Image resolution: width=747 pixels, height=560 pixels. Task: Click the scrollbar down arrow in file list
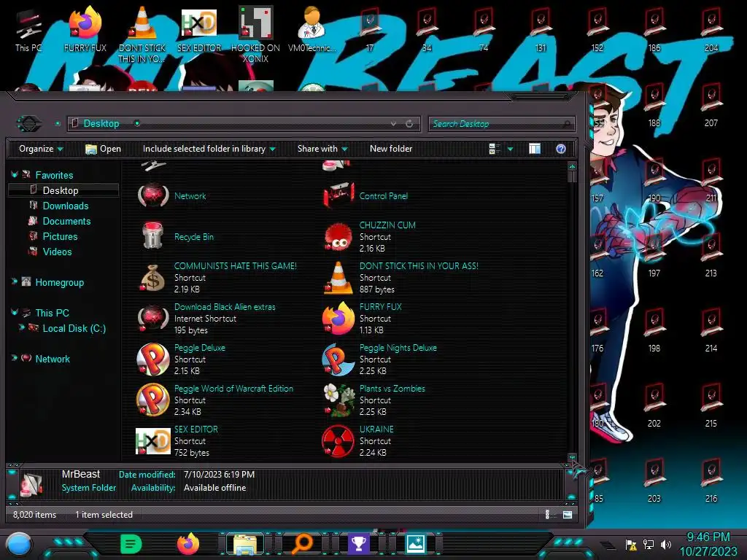pos(572,456)
